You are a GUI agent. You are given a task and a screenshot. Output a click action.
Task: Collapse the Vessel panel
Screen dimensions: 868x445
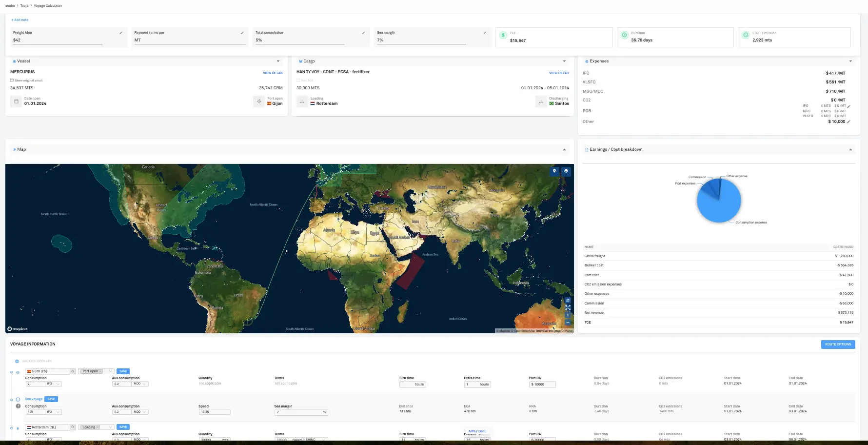[278, 61]
